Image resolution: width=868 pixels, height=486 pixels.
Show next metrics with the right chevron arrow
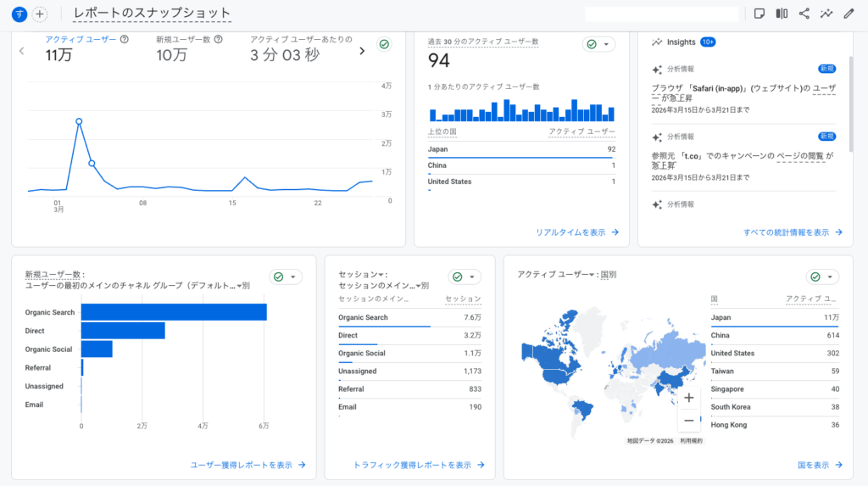point(362,51)
